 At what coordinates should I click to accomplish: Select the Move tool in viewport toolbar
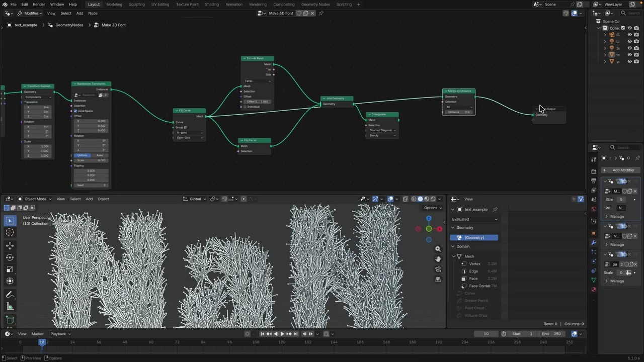(x=10, y=245)
